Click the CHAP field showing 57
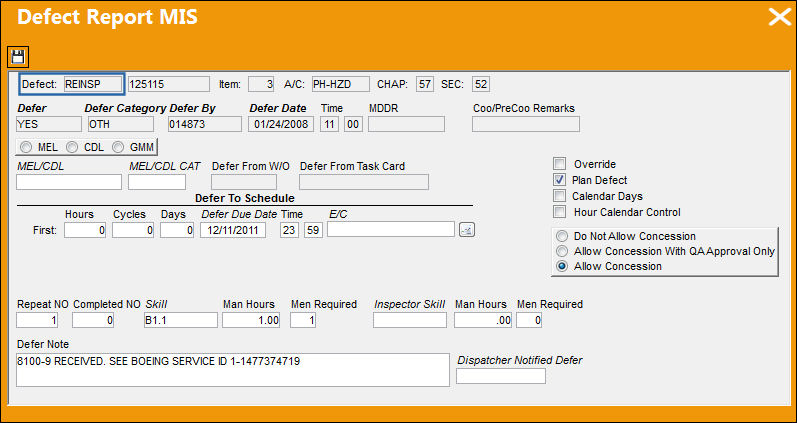This screenshot has width=797, height=423. click(424, 84)
